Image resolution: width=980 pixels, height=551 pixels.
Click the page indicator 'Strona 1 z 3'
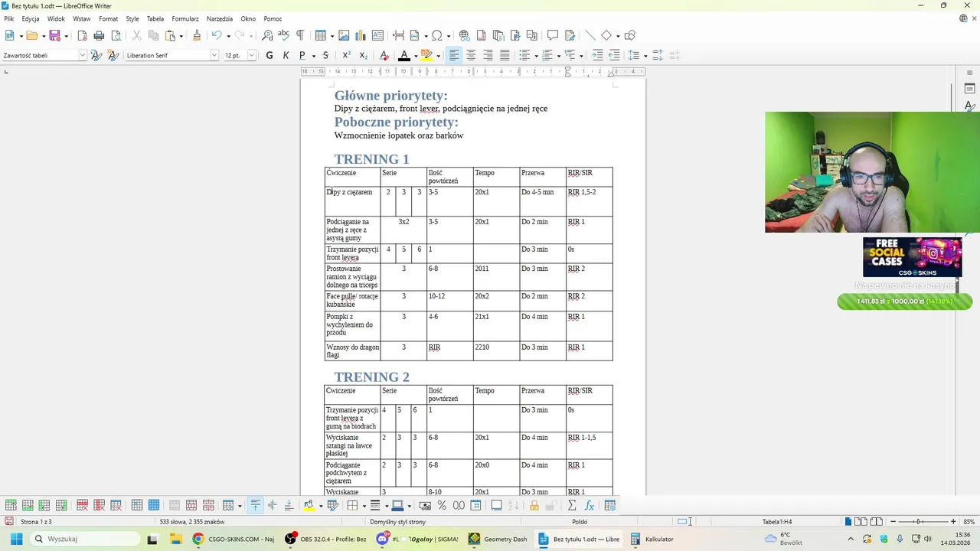point(36,521)
